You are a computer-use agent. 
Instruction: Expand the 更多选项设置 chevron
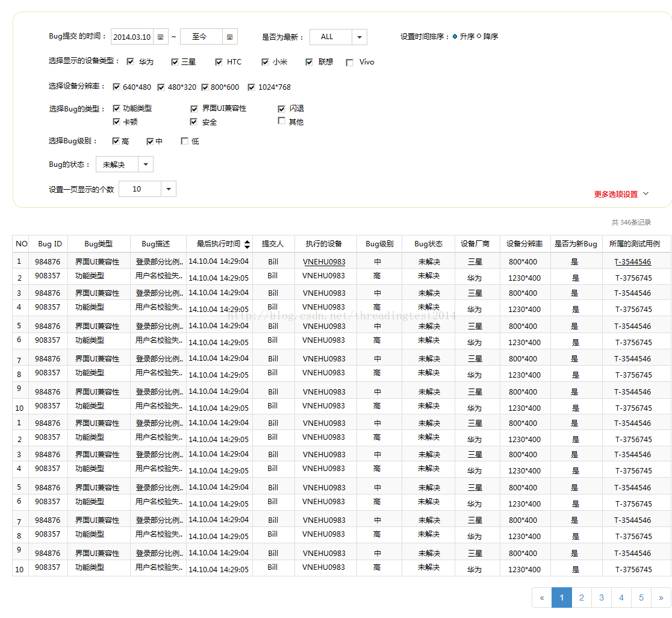646,194
